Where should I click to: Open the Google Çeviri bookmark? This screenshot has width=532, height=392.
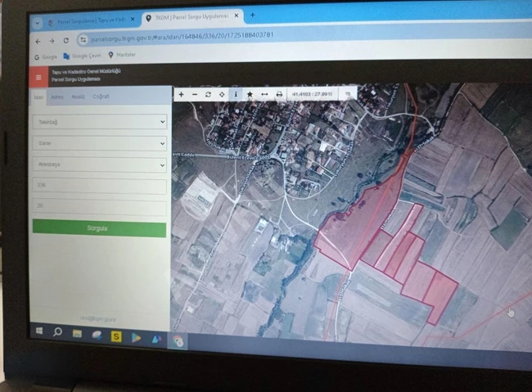83,56
